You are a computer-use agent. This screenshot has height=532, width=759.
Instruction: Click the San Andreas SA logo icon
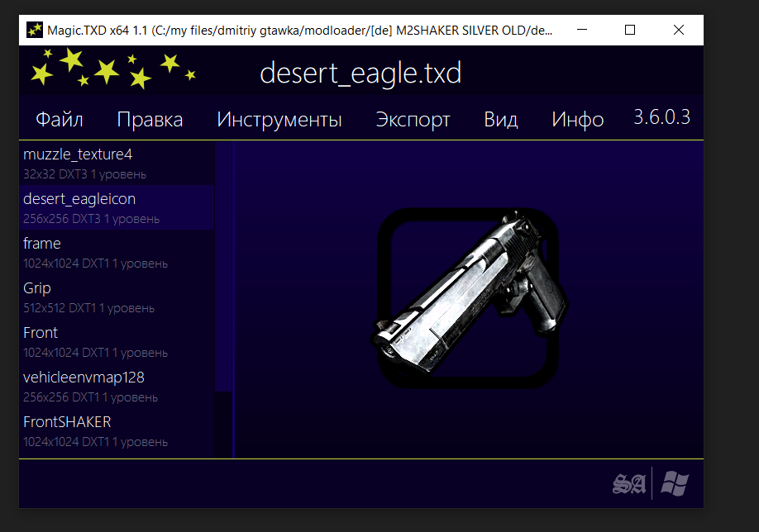coord(628,484)
